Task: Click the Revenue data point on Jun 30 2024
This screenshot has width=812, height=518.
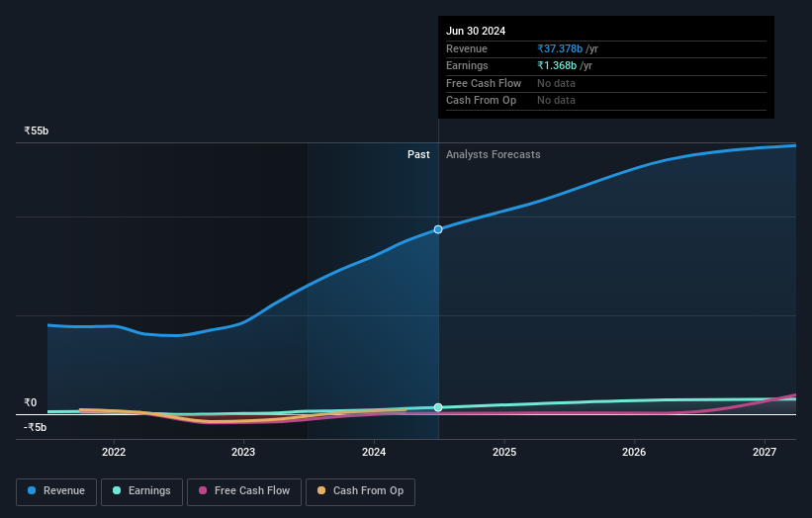Action: tap(438, 229)
